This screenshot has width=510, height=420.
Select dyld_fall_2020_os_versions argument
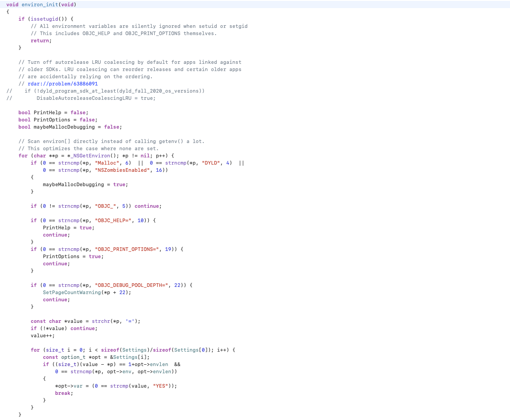point(159,91)
